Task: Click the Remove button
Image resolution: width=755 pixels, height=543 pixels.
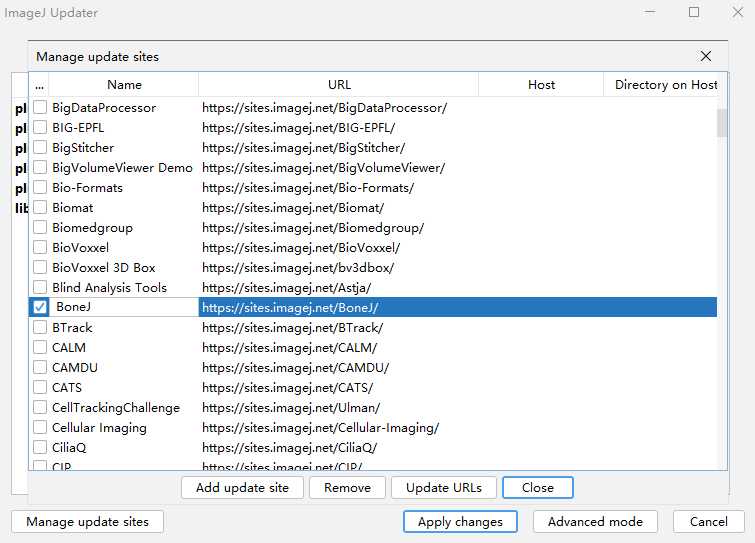Action: [347, 488]
